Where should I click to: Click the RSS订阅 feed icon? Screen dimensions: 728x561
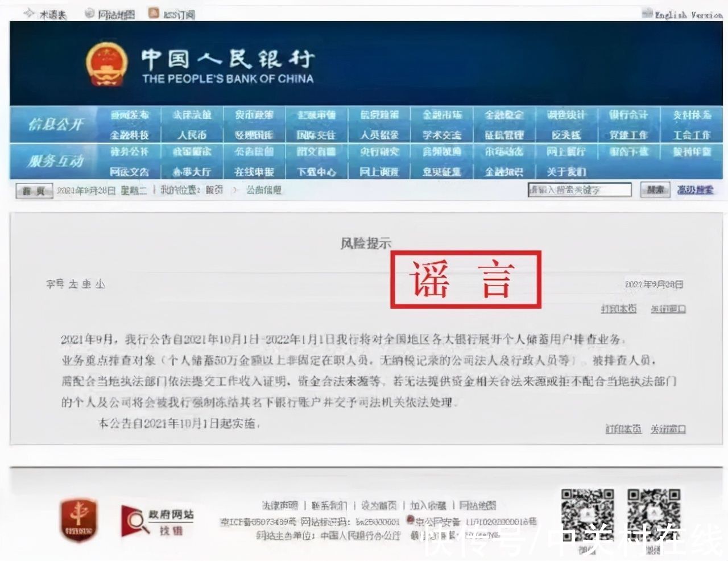[154, 13]
